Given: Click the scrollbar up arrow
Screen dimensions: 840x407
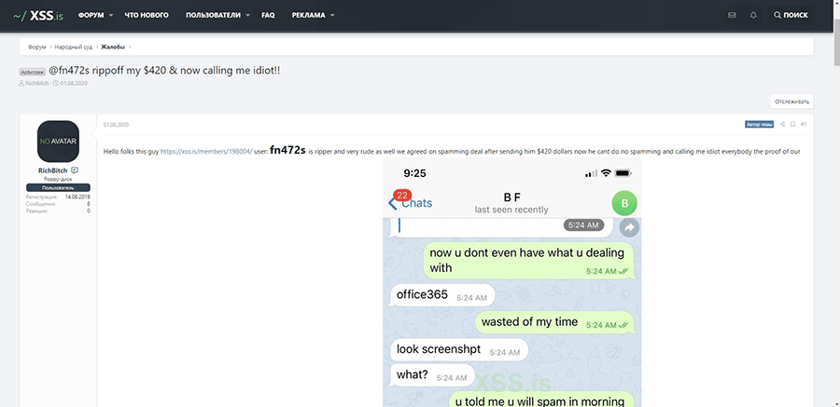Looking at the screenshot, I should pyautogui.click(x=836, y=4).
